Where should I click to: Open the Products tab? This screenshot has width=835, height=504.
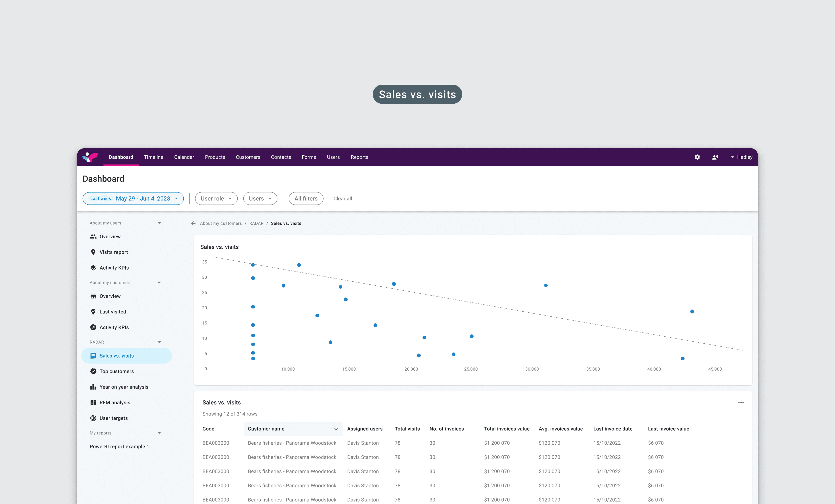click(215, 157)
